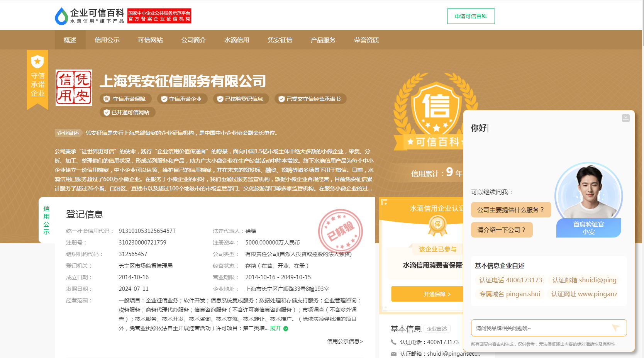This screenshot has height=358, width=644.
Task: Click the phone icon beside 认证电话
Action: 393,342
